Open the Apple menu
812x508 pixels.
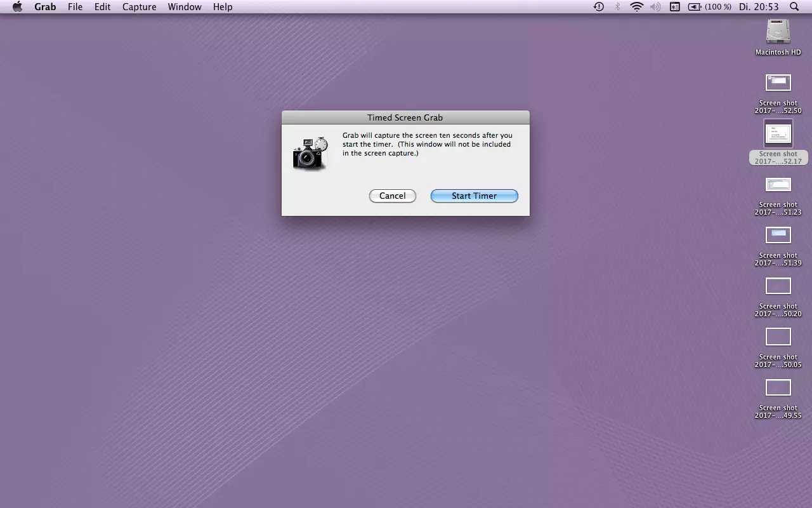pyautogui.click(x=17, y=7)
